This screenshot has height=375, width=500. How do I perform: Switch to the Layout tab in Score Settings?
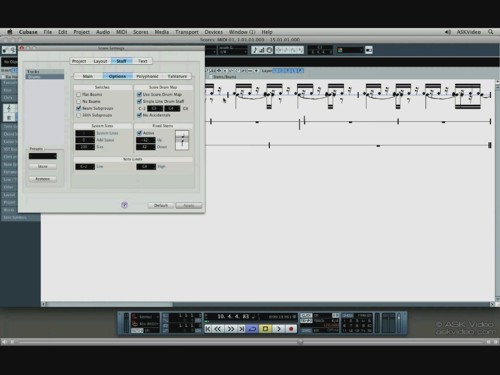100,61
